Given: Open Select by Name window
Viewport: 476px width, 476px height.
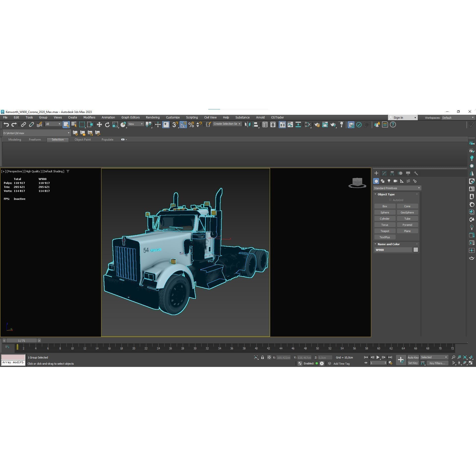Looking at the screenshot, I should [x=74, y=124].
